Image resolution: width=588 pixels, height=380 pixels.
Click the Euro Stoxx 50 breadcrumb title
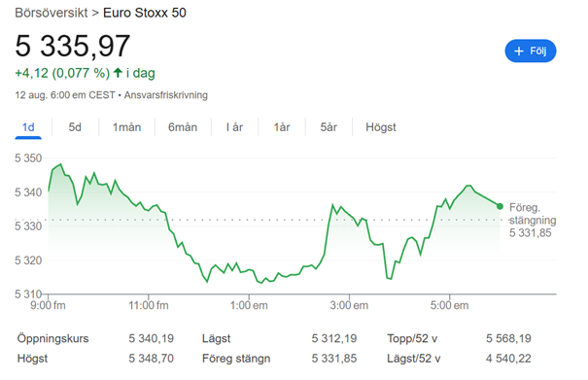(x=145, y=13)
